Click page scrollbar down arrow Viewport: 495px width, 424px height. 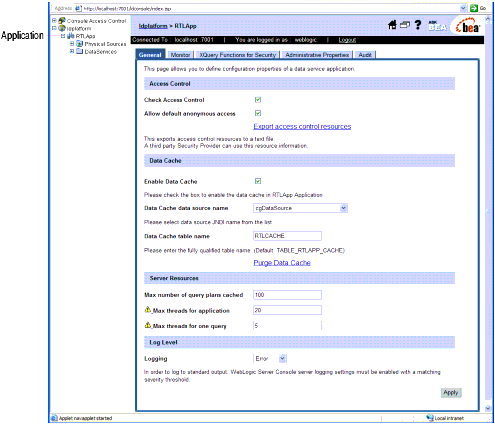488,408
